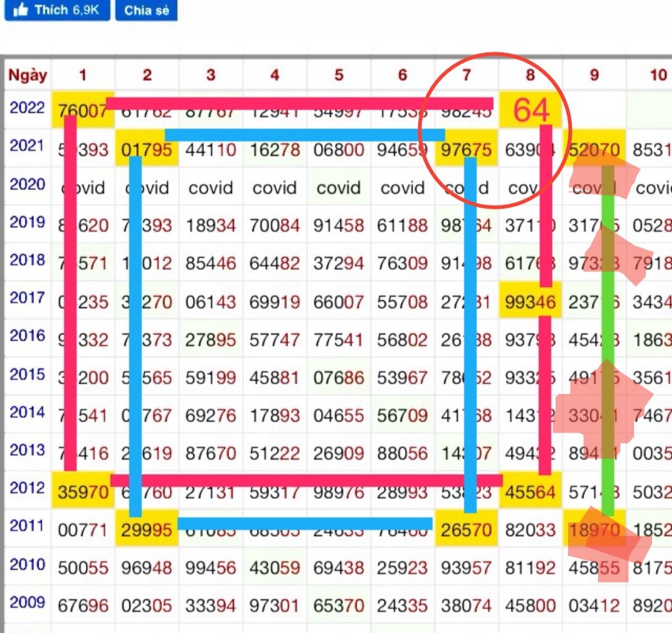672x633 pixels.
Task: Select the Ngày header cell
Action: [x=27, y=75]
